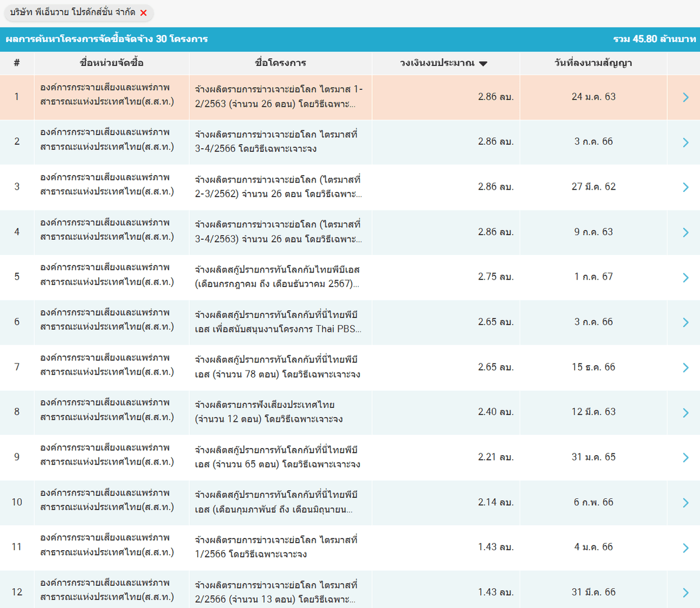Image resolution: width=700 pixels, height=608 pixels.
Task: Click the contract date 31 มี.ค. 66
Action: [594, 592]
